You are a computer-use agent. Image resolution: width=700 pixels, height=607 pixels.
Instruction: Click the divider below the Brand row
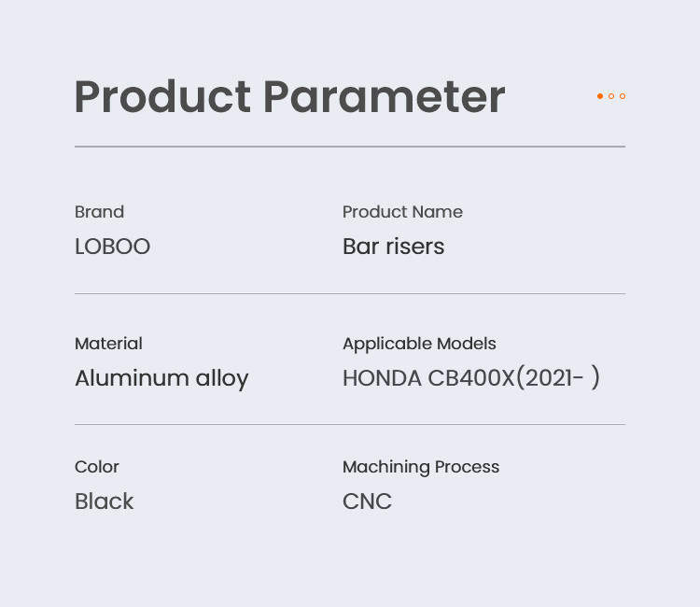pyautogui.click(x=350, y=293)
